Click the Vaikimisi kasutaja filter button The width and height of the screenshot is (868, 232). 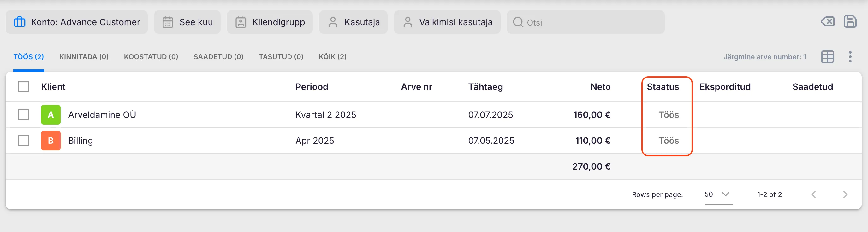point(447,22)
